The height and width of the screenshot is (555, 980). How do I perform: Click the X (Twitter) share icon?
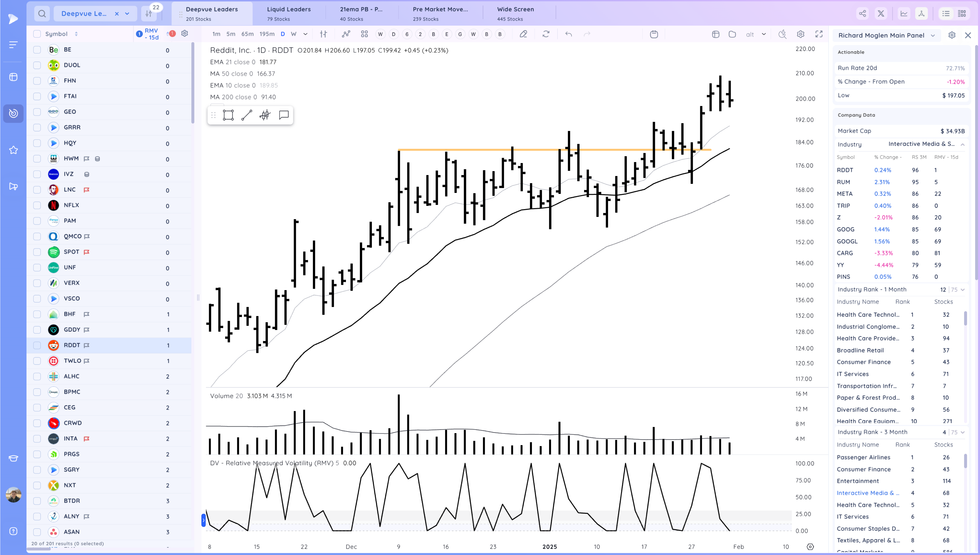(x=881, y=14)
